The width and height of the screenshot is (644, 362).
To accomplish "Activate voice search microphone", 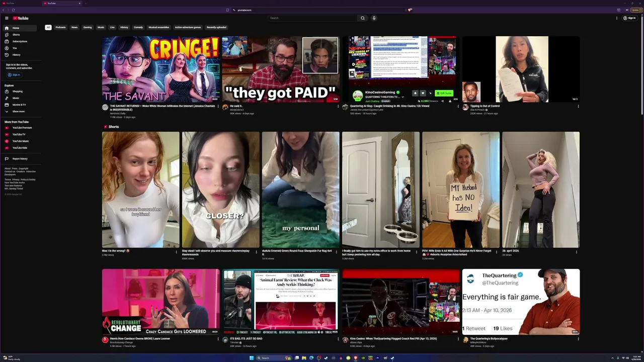I will pos(374,18).
